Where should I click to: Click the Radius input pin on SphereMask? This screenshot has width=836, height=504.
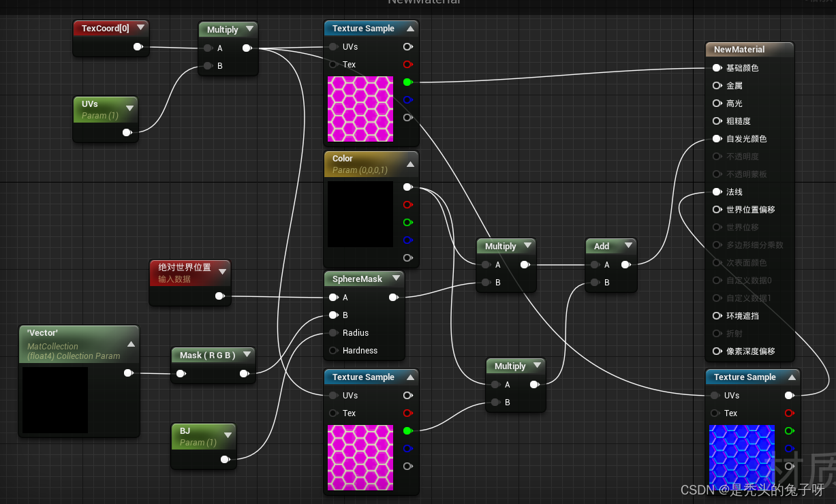click(332, 332)
